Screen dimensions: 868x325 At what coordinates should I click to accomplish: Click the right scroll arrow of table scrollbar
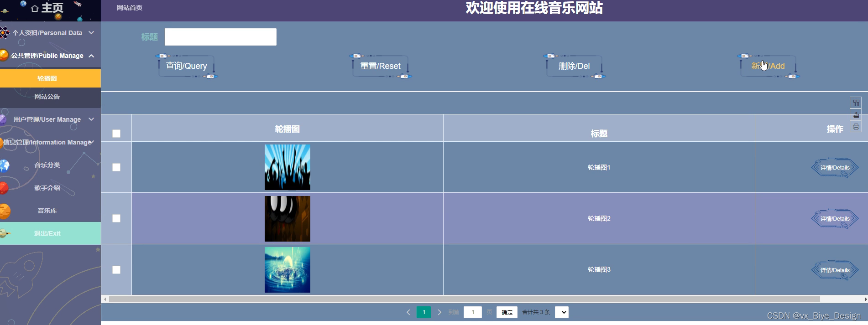click(866, 299)
